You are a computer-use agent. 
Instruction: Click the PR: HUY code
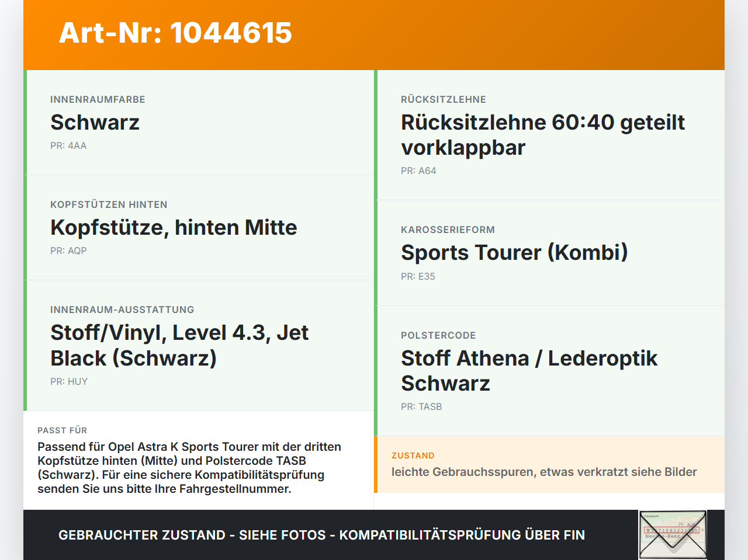[69, 382]
